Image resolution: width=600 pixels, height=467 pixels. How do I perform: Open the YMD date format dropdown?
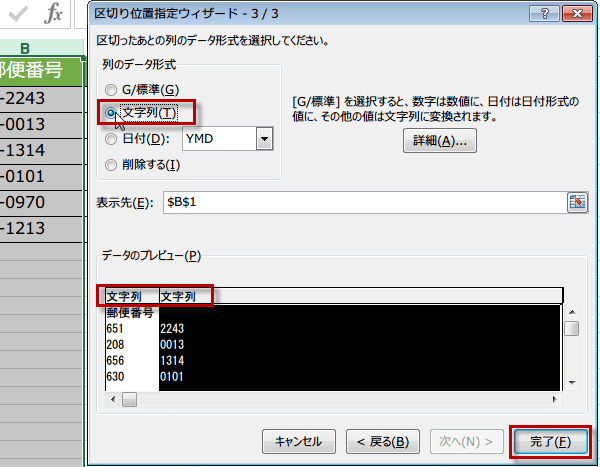point(265,140)
